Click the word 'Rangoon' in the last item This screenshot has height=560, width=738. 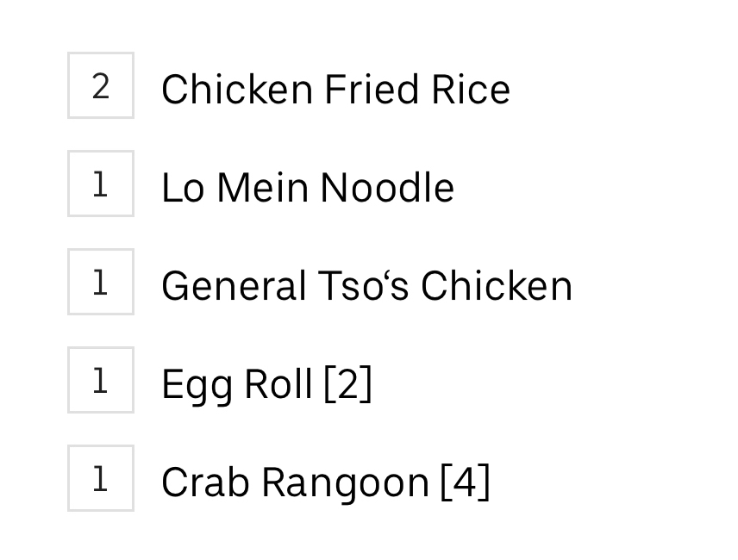(x=345, y=482)
